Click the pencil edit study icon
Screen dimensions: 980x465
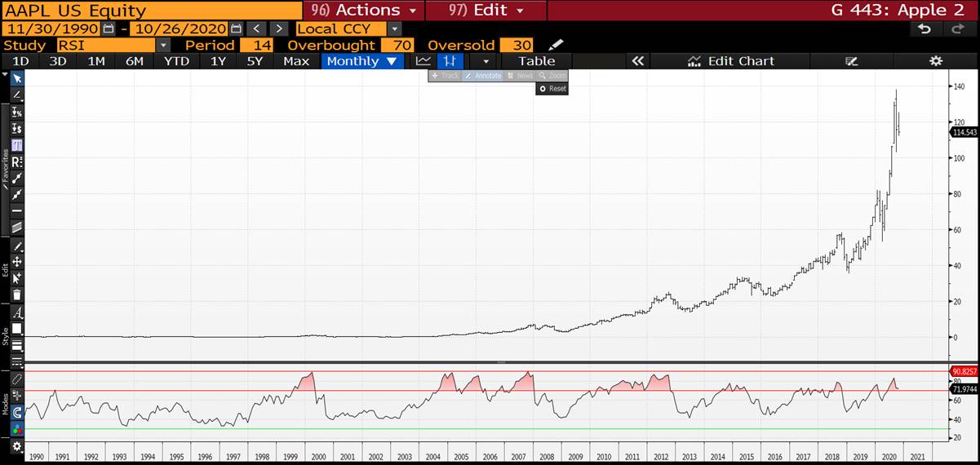coord(556,45)
